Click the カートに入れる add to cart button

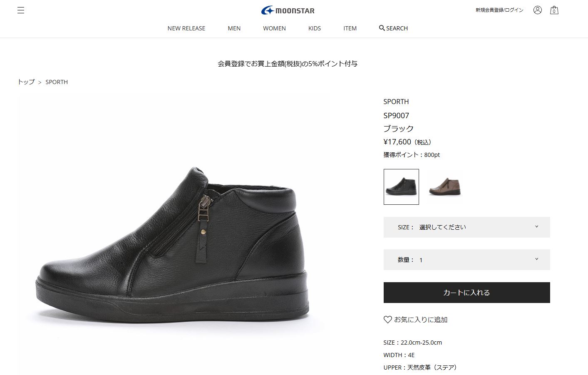coord(466,293)
